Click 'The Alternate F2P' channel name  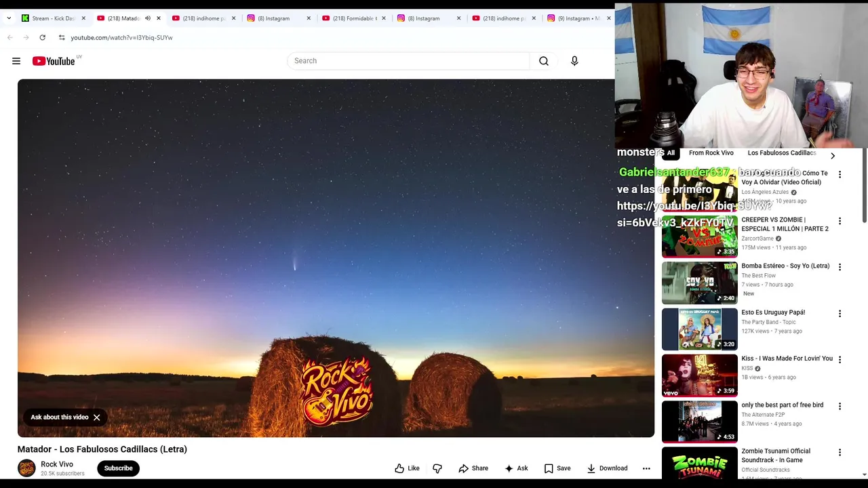coord(763,415)
